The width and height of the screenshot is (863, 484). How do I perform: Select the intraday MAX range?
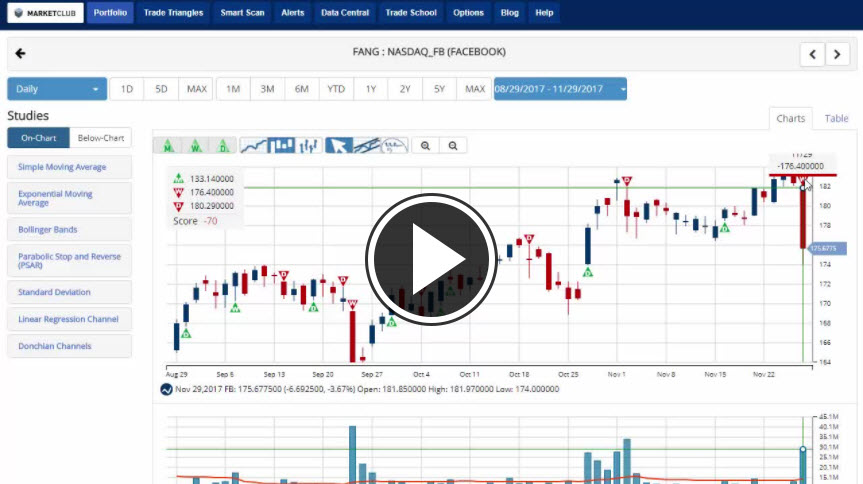click(196, 89)
